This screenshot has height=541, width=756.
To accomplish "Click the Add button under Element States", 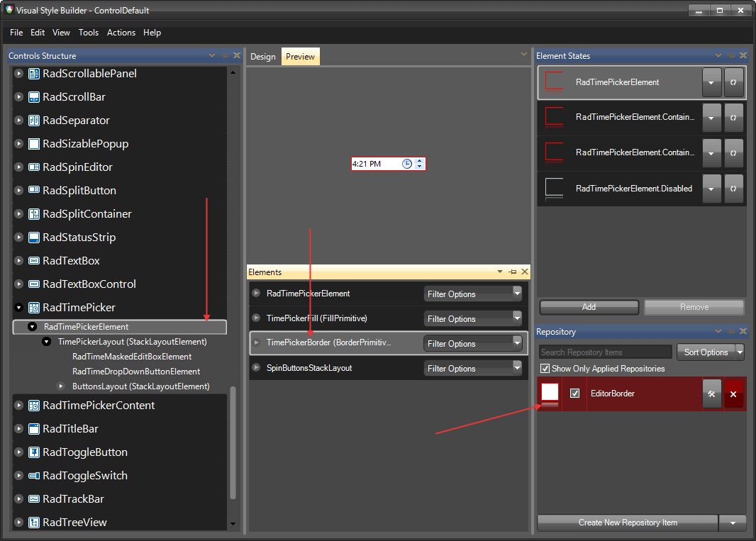I will (589, 307).
